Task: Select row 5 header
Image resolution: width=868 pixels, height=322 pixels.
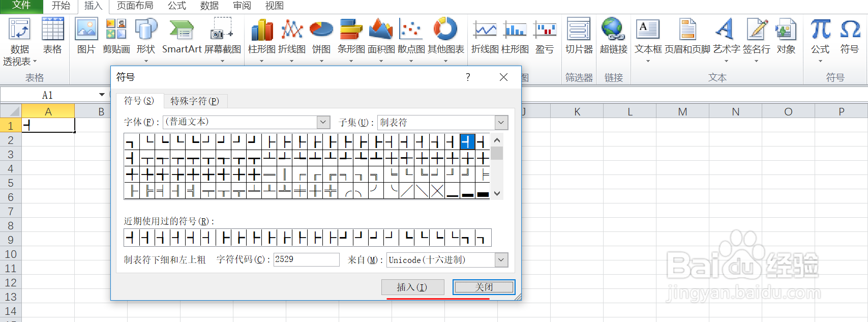Action: (x=11, y=183)
